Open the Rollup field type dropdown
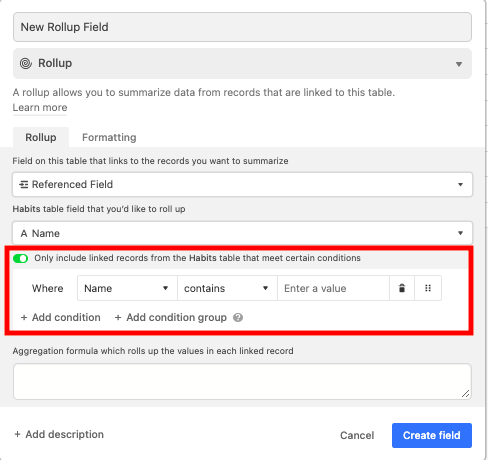 [x=242, y=63]
